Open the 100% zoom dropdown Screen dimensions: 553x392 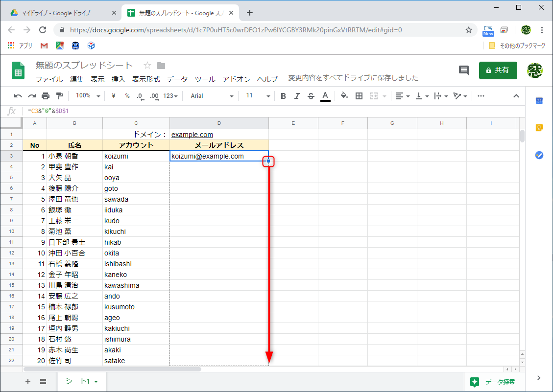(87, 96)
